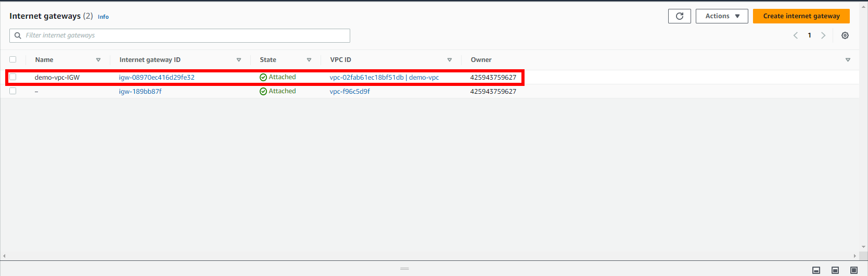This screenshot has height=276, width=868.
Task: Go to previous page arrow
Action: (795, 35)
